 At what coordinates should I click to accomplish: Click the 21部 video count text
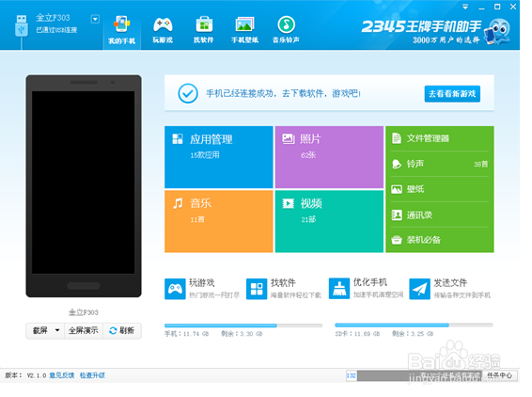[308, 220]
